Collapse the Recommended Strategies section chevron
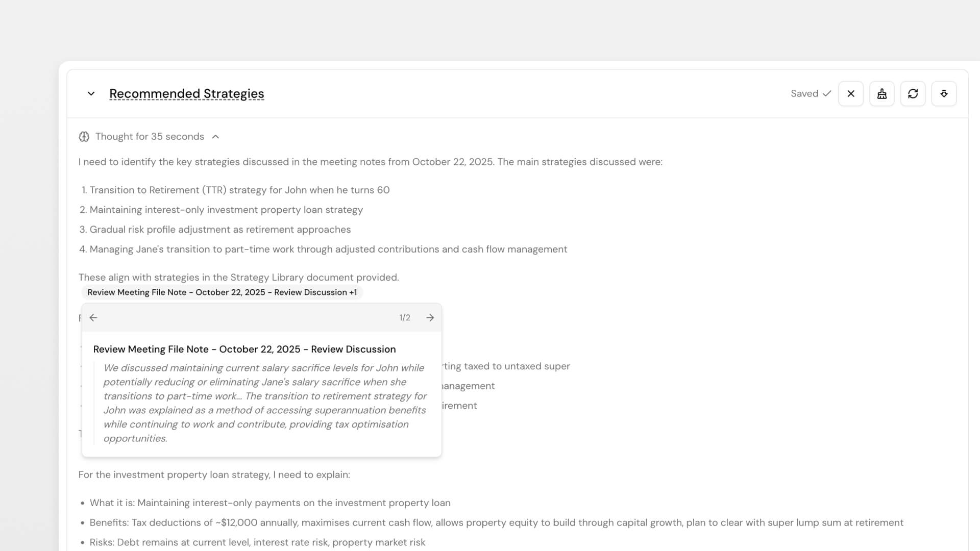Viewport: 980px width, 551px height. (91, 94)
